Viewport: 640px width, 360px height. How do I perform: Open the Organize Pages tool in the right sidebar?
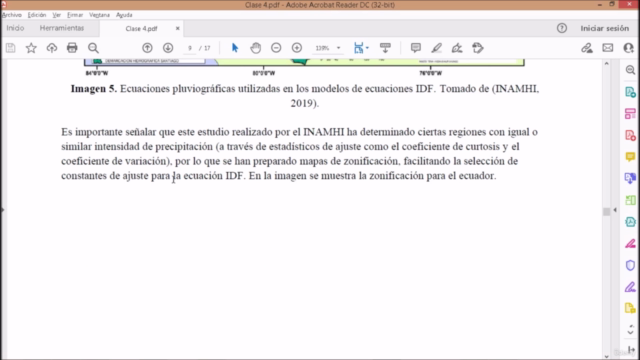pyautogui.click(x=630, y=114)
